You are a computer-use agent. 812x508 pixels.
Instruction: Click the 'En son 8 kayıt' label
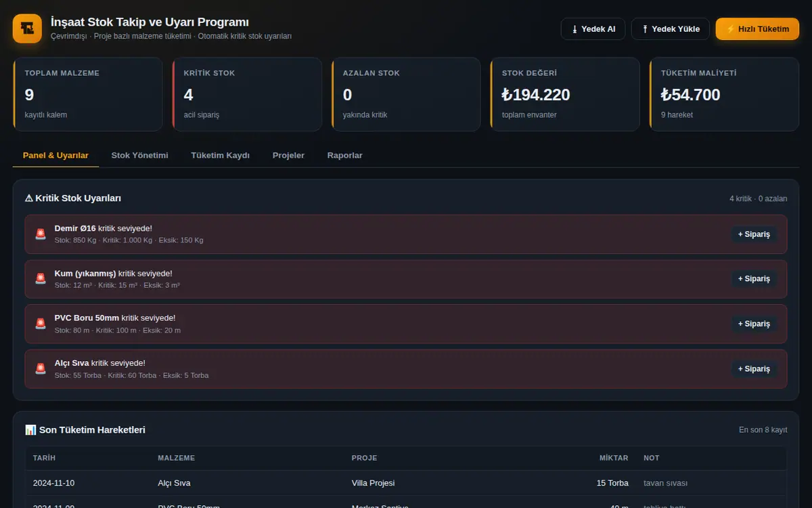pos(763,430)
